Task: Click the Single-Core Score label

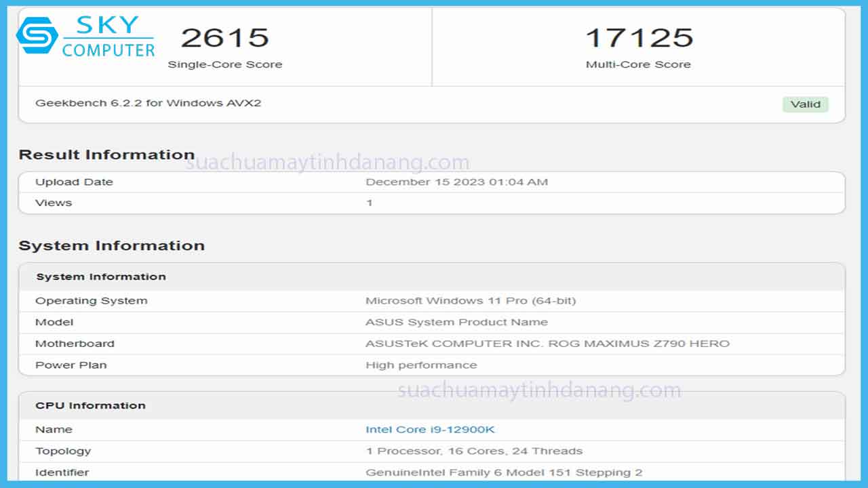Action: [226, 64]
